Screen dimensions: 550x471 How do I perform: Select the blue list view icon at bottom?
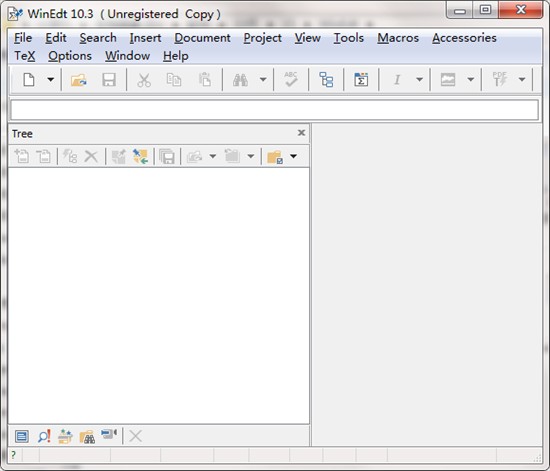point(22,437)
